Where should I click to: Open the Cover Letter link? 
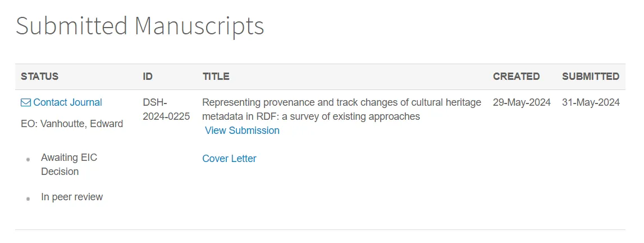click(229, 159)
